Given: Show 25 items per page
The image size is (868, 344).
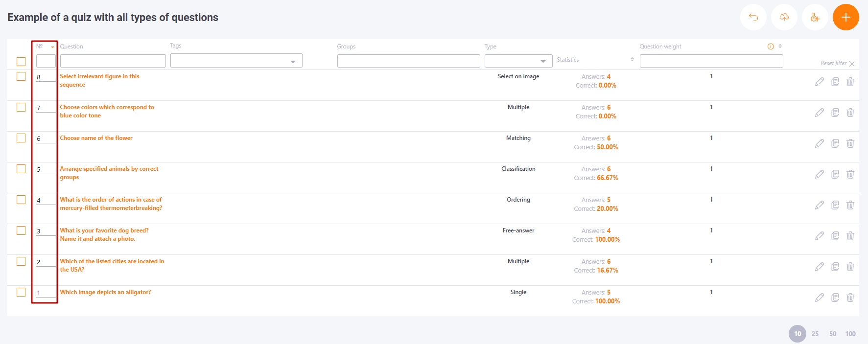Looking at the screenshot, I should pyautogui.click(x=815, y=334).
